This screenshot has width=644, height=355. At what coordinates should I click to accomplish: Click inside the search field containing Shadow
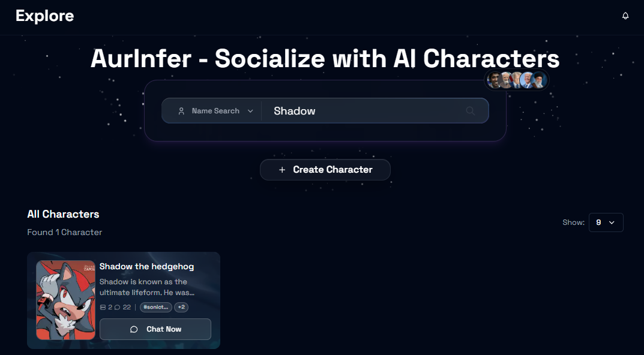pos(336,111)
